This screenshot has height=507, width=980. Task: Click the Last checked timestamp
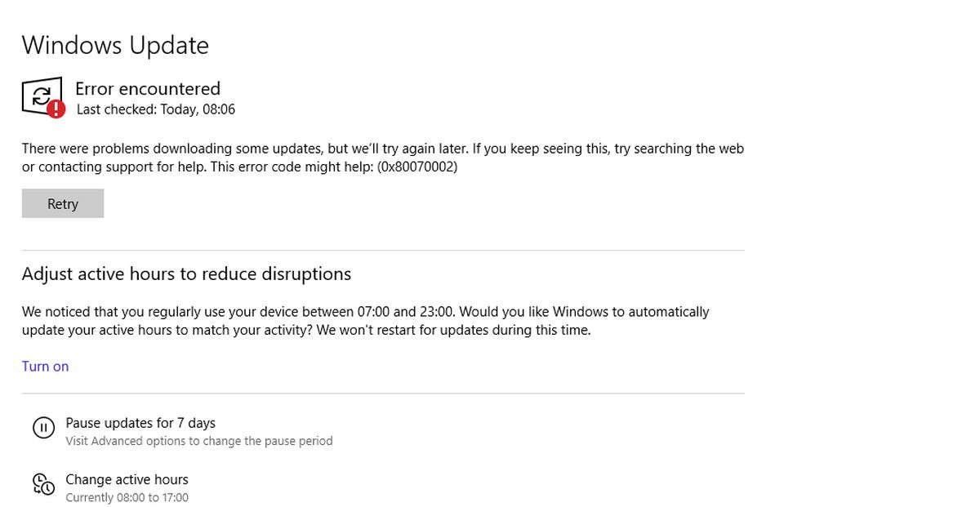tap(156, 109)
